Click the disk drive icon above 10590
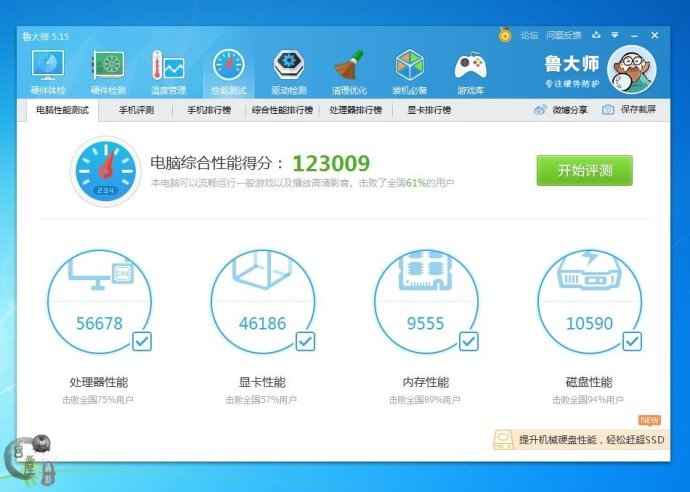Screen dimensions: 690x492 [x=589, y=270]
